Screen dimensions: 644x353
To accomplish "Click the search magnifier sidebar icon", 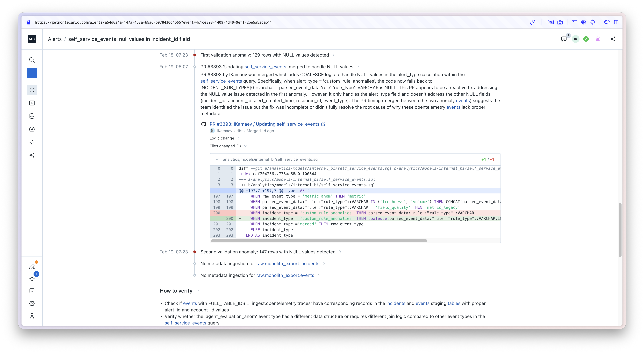I will click(x=32, y=60).
